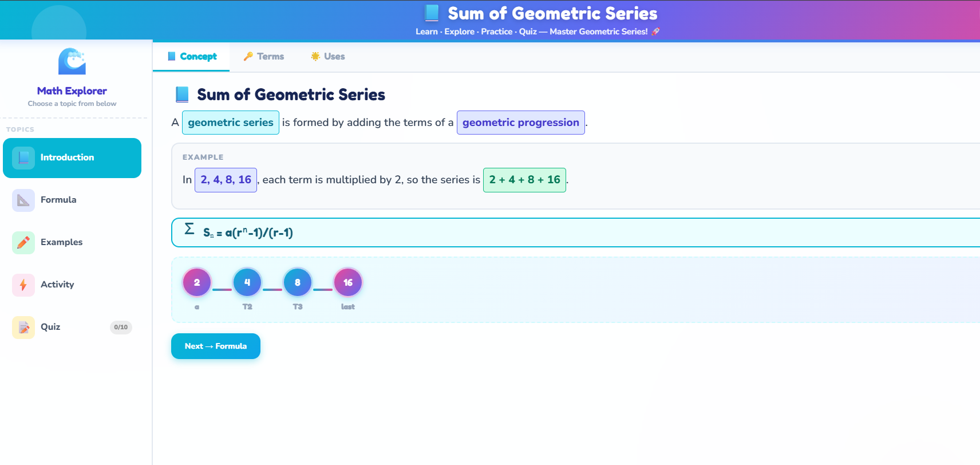Click the Activity lightning bolt icon

(x=23, y=285)
